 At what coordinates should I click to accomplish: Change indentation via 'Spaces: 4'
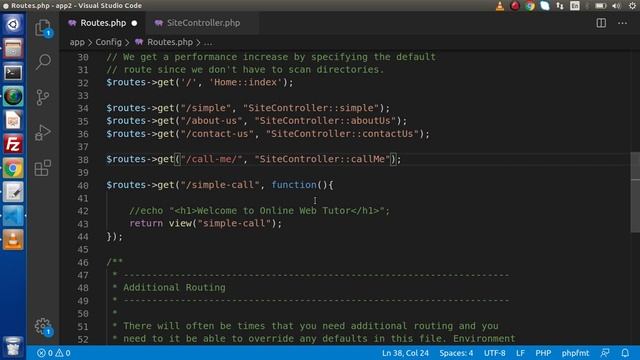(x=456, y=353)
